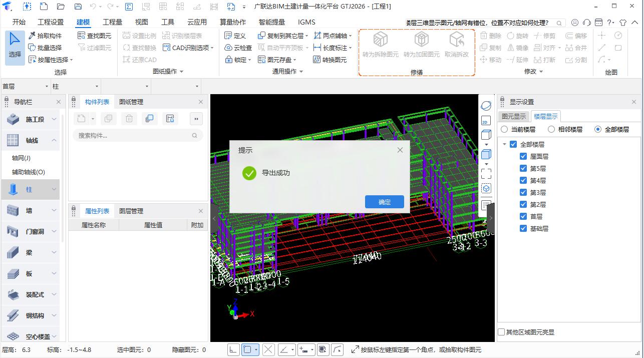Switch to 图元显示 tab
This screenshot has width=644, height=358.
tap(514, 116)
